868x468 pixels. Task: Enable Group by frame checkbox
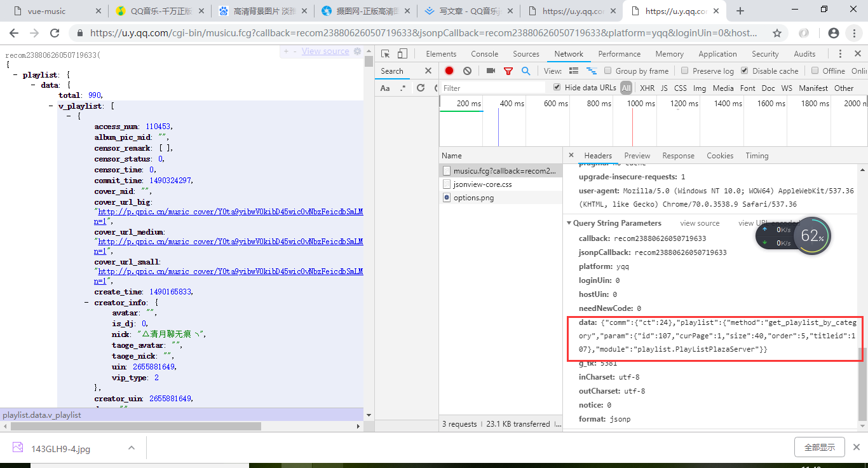tap(608, 71)
